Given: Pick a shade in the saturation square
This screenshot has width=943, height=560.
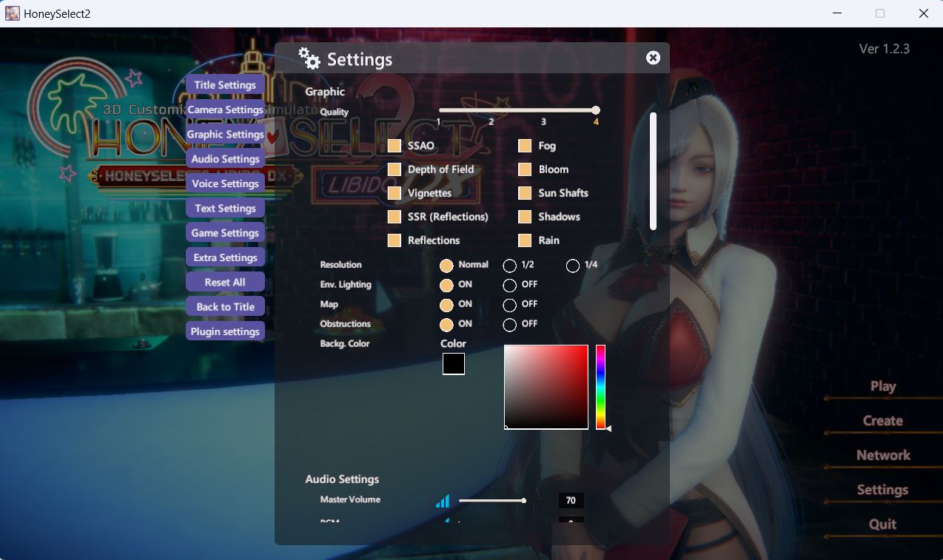Looking at the screenshot, I should pyautogui.click(x=546, y=387).
